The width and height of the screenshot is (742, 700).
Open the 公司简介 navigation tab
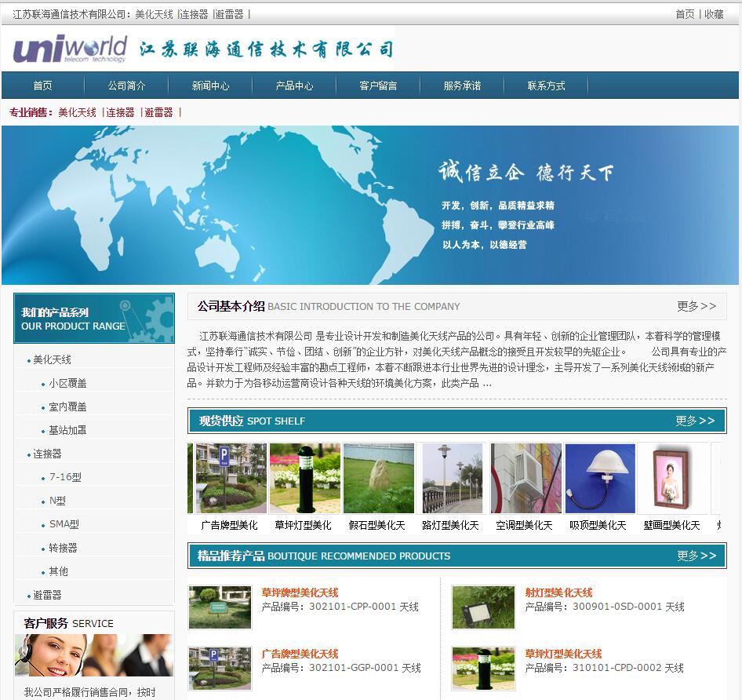126,86
